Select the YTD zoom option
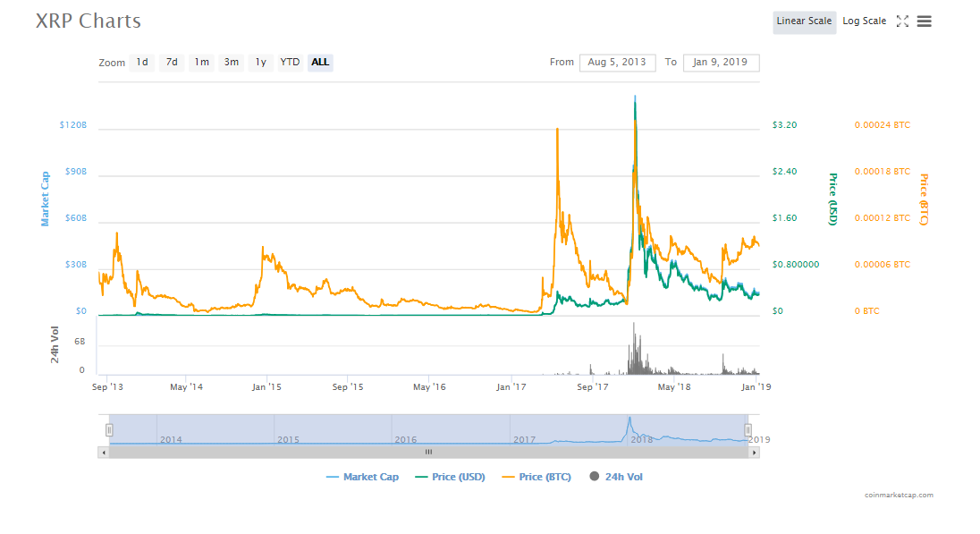 click(290, 62)
